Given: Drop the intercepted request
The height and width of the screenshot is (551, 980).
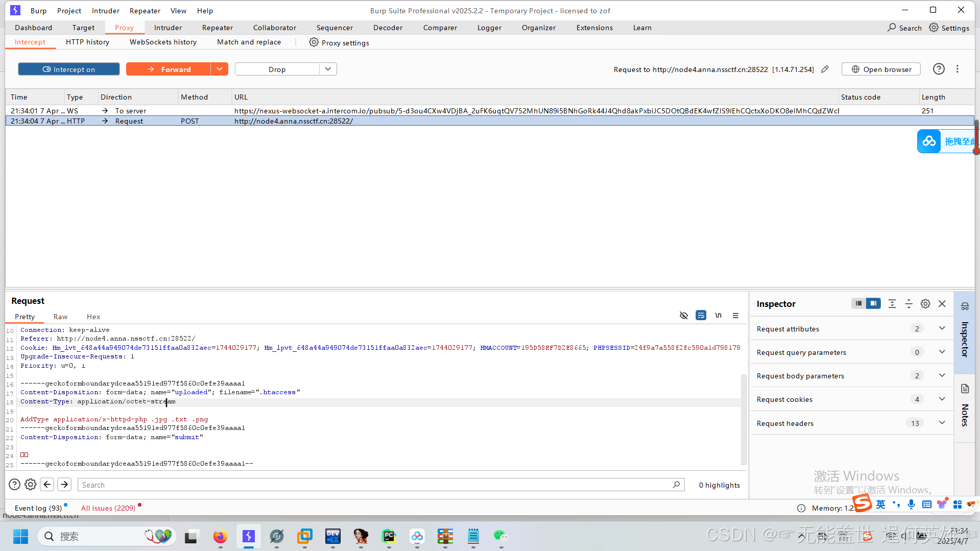Looking at the screenshot, I should (277, 69).
